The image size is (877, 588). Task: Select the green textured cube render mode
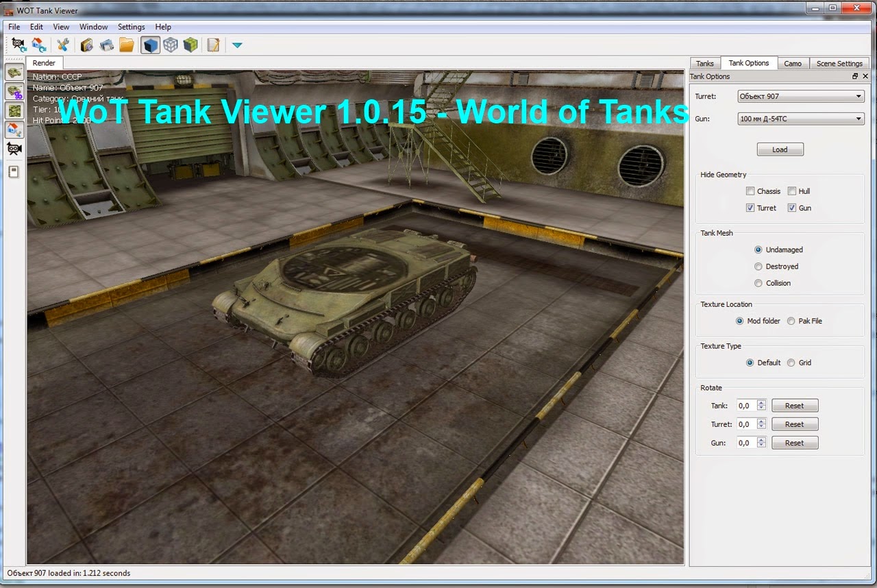pyautogui.click(x=190, y=45)
